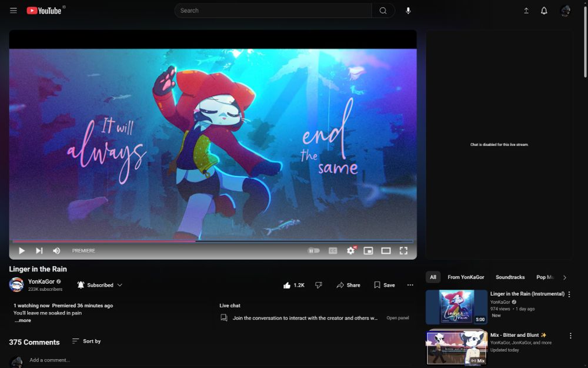Click the video progress bar

[x=213, y=241]
